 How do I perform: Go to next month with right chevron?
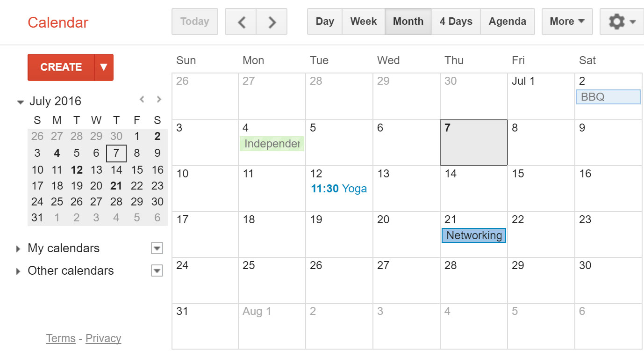(272, 21)
